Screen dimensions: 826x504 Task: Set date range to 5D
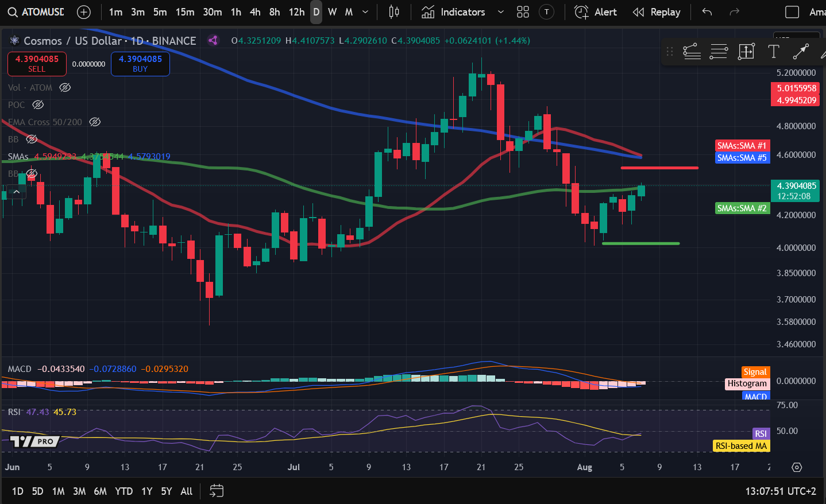point(37,491)
